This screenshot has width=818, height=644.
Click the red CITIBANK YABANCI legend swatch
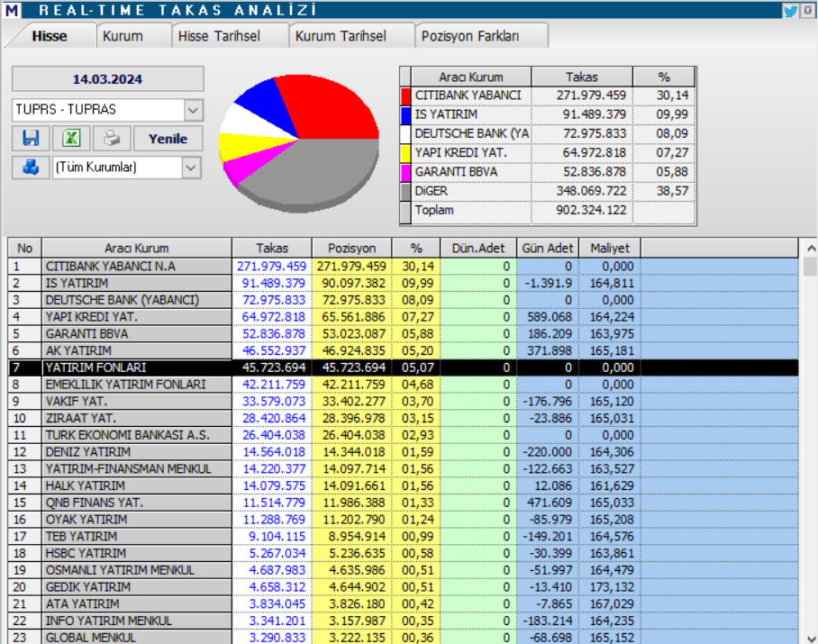tap(405, 95)
